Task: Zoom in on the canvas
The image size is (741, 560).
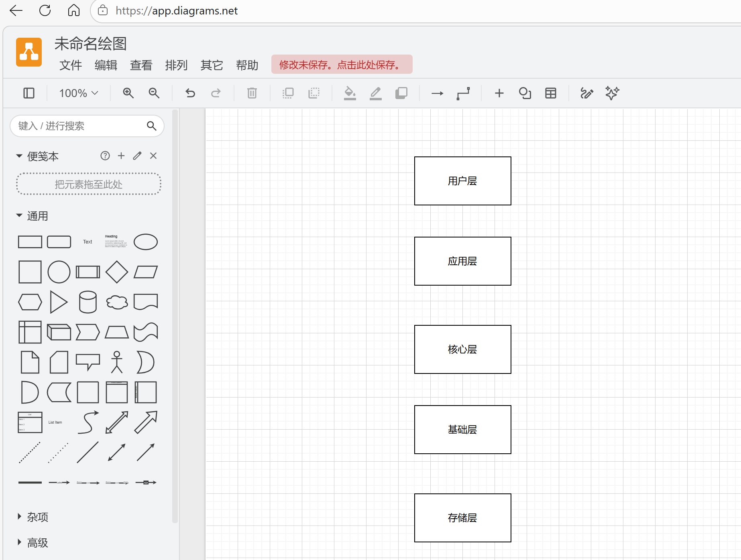Action: click(x=128, y=93)
